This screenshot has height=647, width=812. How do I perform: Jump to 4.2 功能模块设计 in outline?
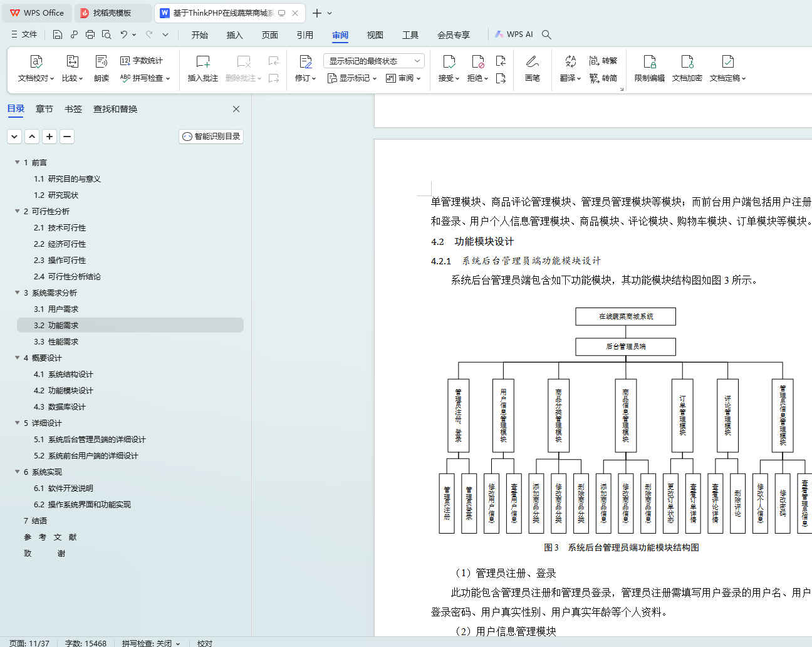[63, 390]
